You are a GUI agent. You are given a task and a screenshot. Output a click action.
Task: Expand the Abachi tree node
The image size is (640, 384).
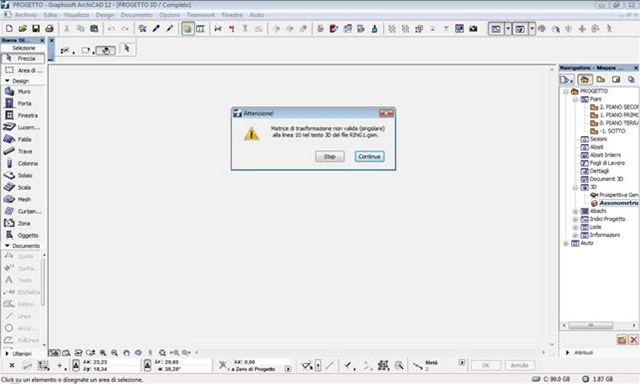pyautogui.click(x=575, y=211)
